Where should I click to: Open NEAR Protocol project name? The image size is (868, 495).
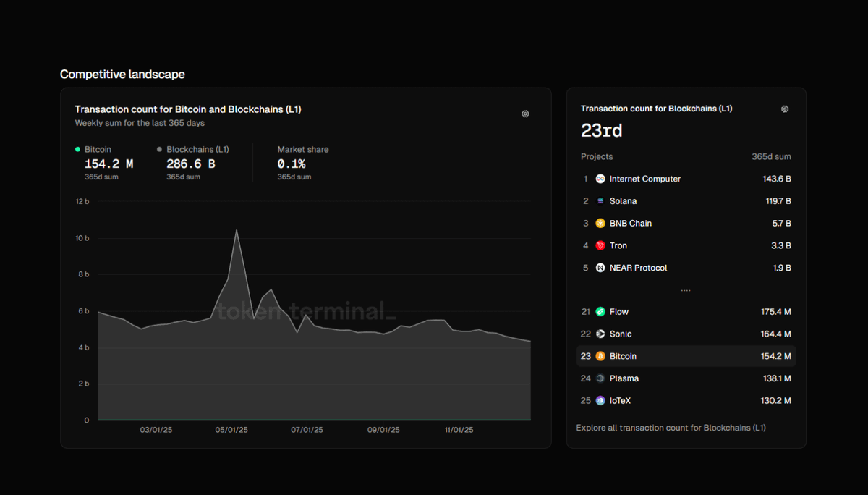point(639,268)
